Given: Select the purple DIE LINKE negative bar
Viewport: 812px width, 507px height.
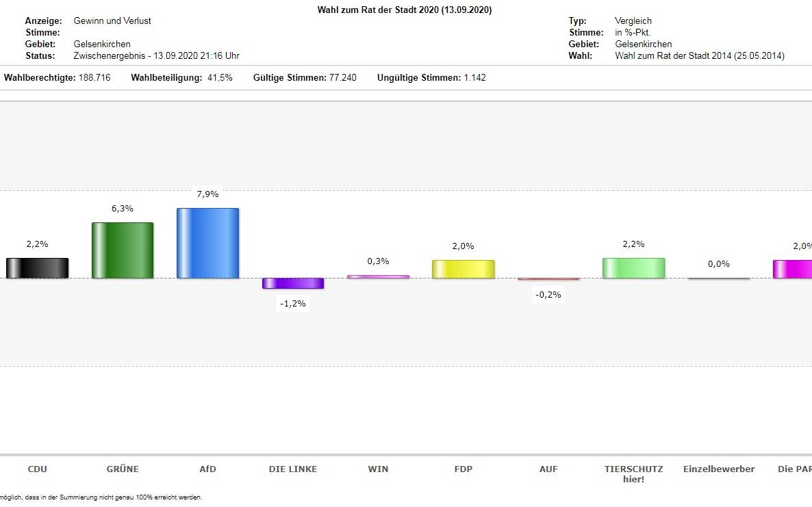Looking at the screenshot, I should (x=293, y=283).
